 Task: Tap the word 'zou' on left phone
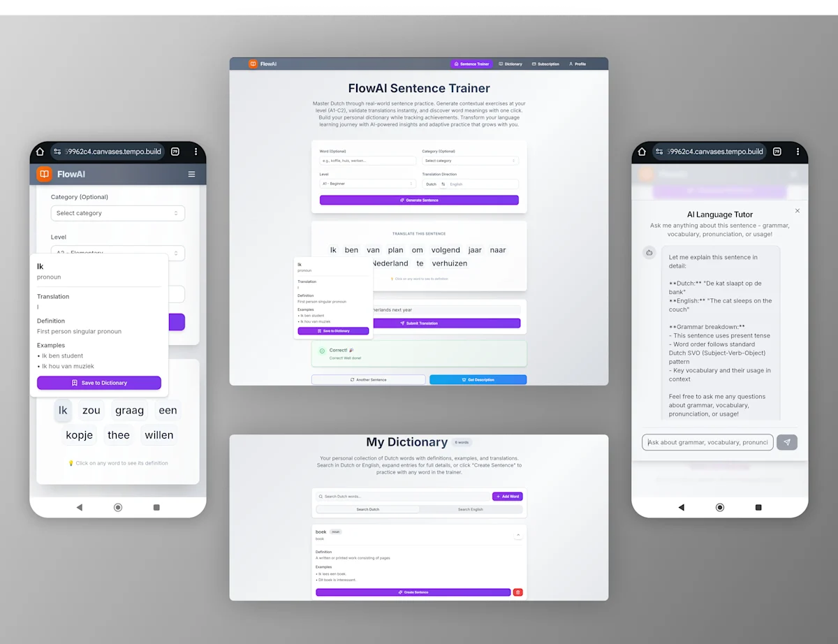[91, 410]
